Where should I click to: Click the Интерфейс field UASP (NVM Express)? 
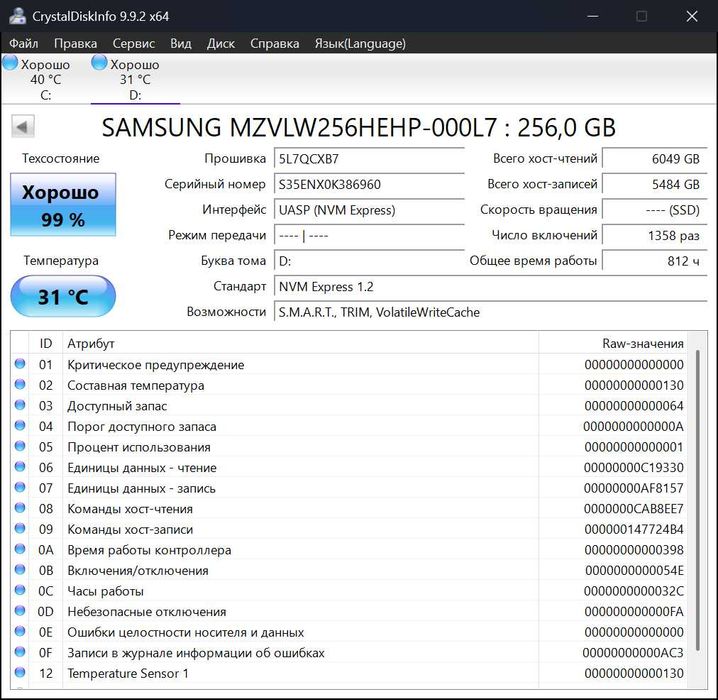pyautogui.click(x=369, y=210)
